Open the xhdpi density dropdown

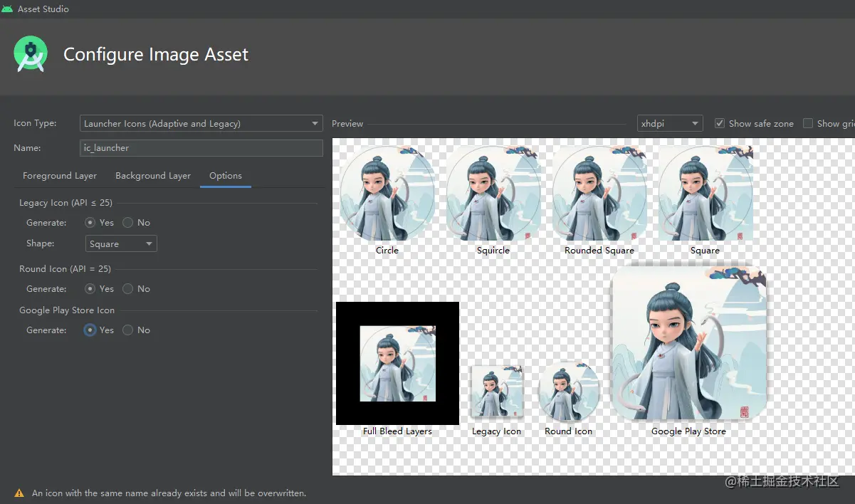(670, 123)
